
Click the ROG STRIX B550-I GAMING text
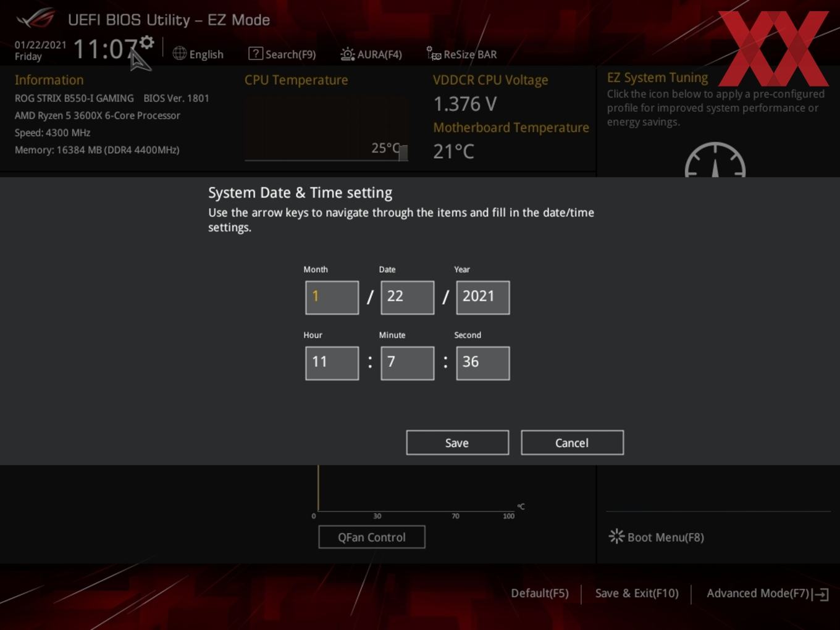click(74, 98)
